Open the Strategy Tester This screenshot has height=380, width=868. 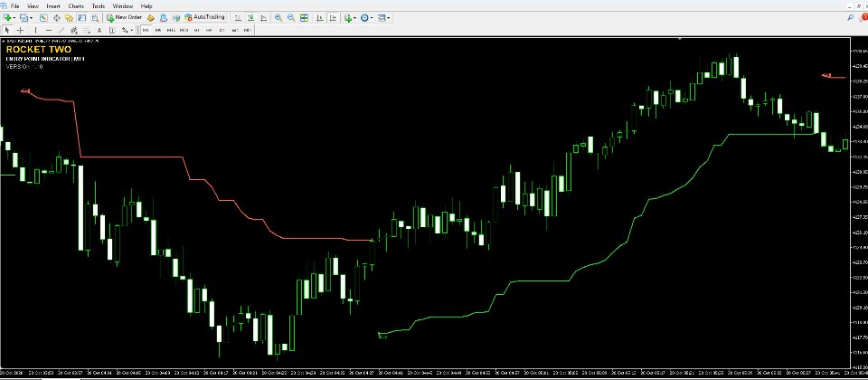(95, 18)
